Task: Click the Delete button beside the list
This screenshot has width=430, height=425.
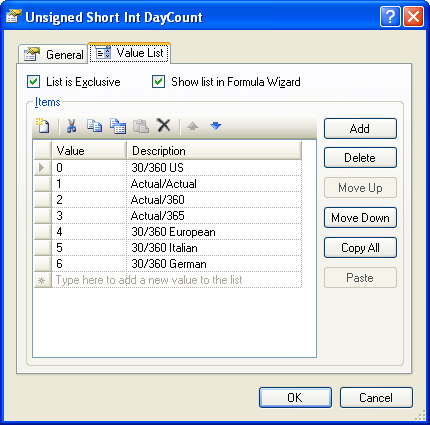Action: tap(360, 158)
